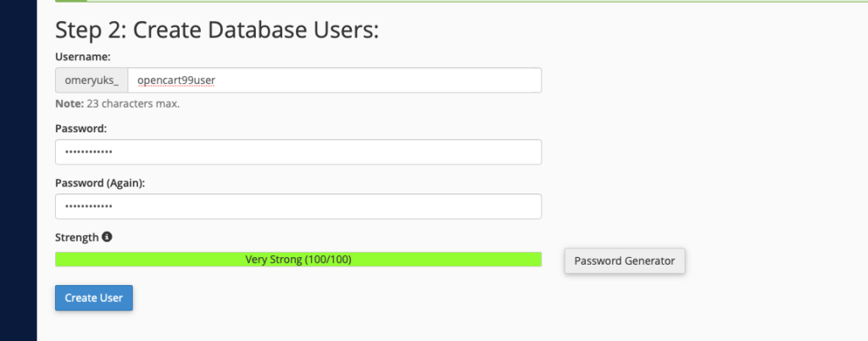Click the Password: field label
Viewport: 868px width, 341px height.
[x=81, y=128]
